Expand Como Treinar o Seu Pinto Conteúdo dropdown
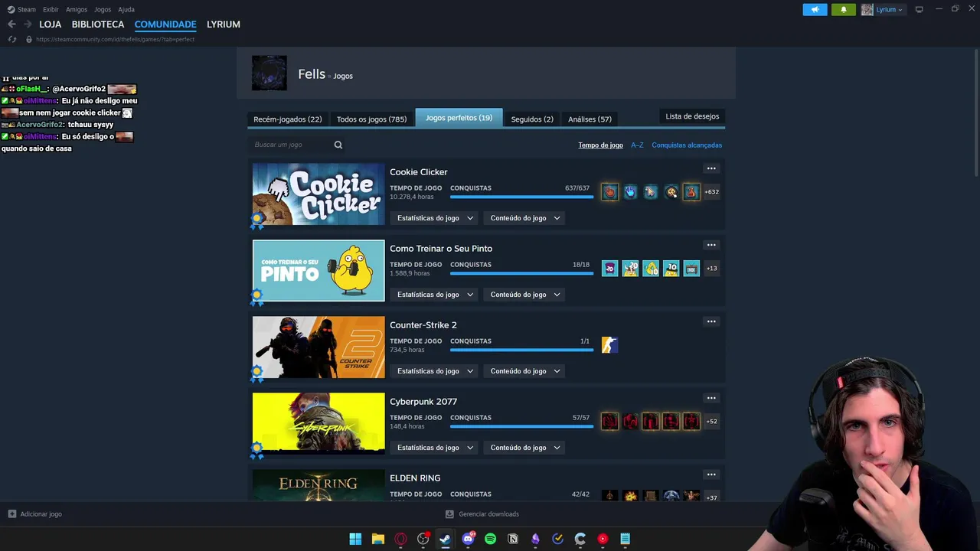Image resolution: width=980 pixels, height=551 pixels. pos(525,295)
